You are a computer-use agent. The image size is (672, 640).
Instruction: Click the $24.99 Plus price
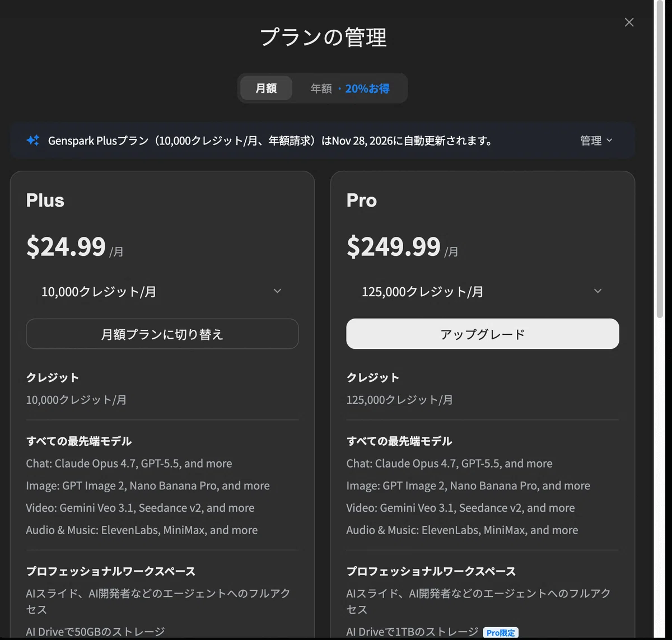[66, 246]
